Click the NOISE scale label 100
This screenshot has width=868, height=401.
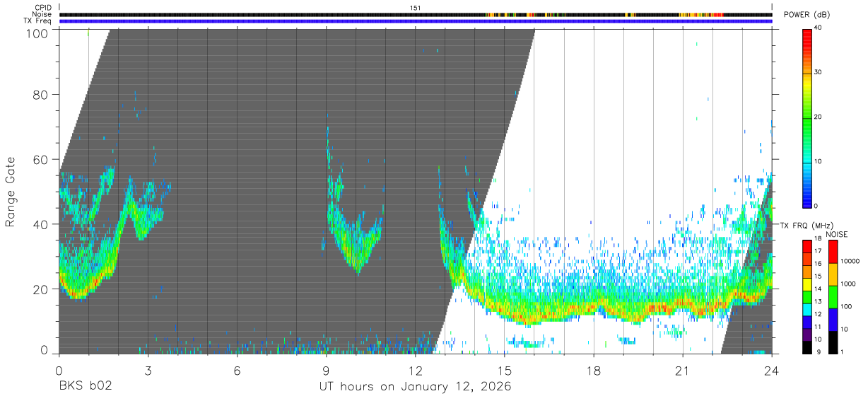(x=846, y=307)
